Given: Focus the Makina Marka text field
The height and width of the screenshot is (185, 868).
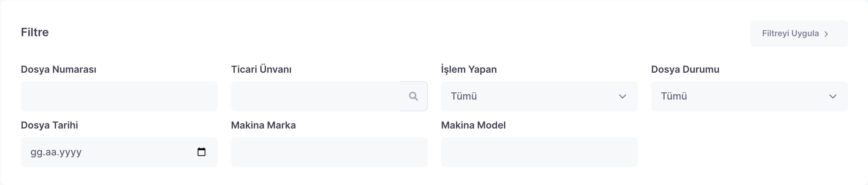Looking at the screenshot, I should click(329, 152).
